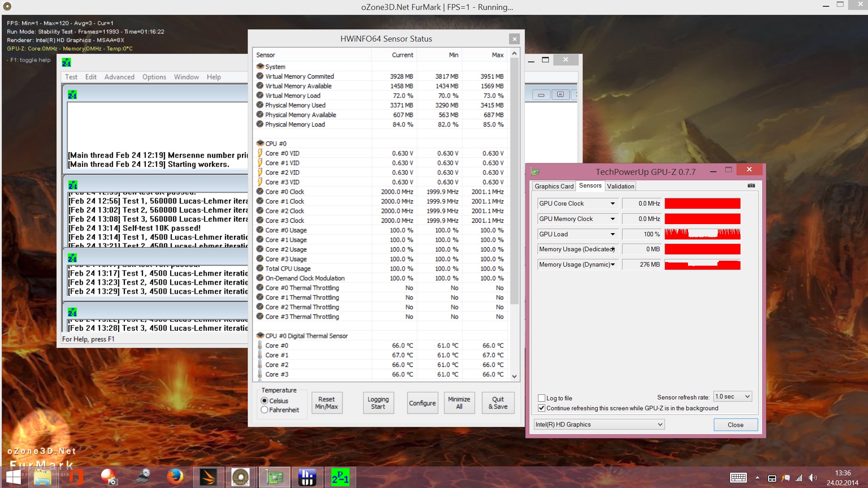Switch to Prime95 taskbar icon

point(340,477)
